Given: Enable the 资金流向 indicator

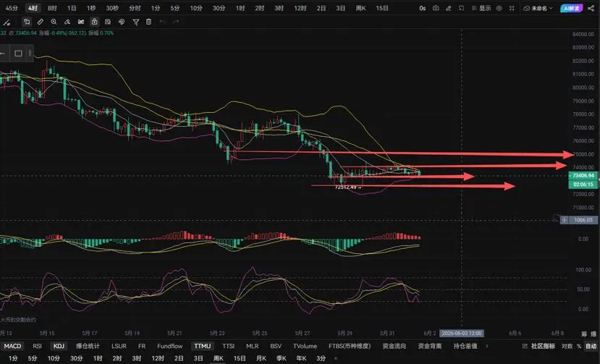Looking at the screenshot, I should point(394,346).
